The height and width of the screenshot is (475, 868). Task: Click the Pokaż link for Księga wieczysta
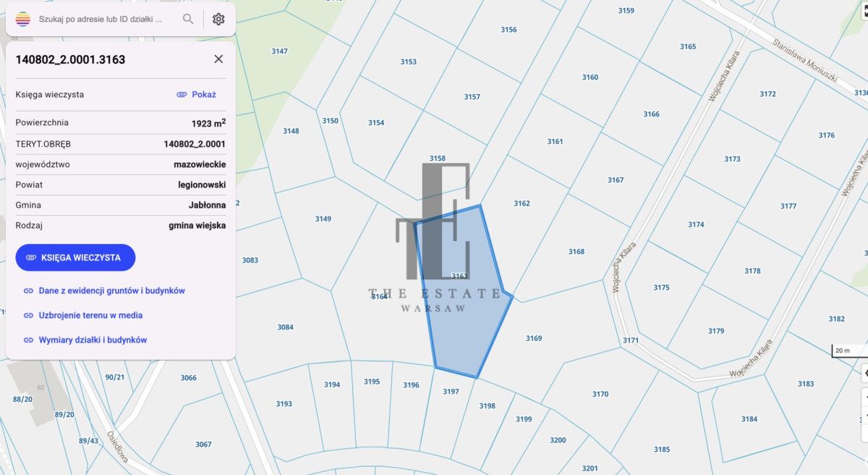[x=197, y=94]
